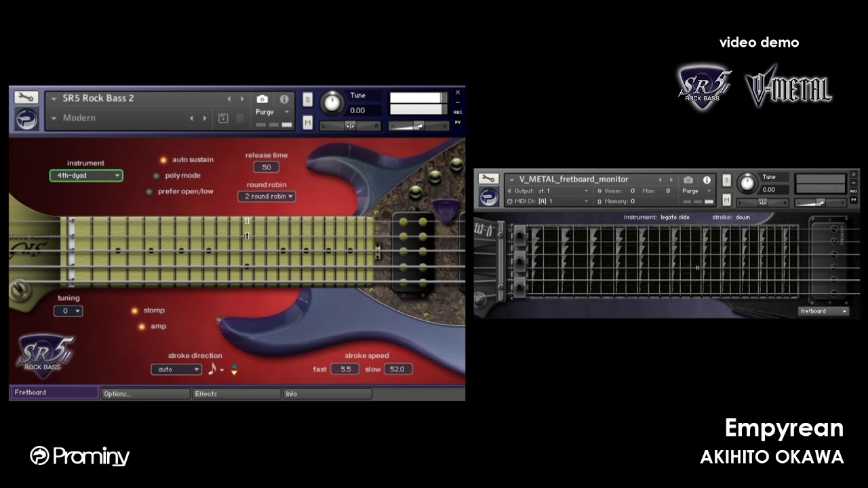Enable poly mode

pyautogui.click(x=156, y=176)
